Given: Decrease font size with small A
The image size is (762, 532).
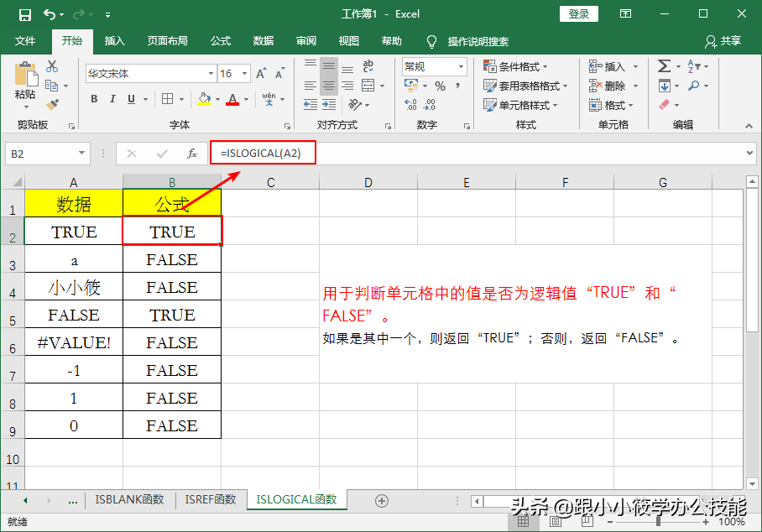Looking at the screenshot, I should [279, 73].
